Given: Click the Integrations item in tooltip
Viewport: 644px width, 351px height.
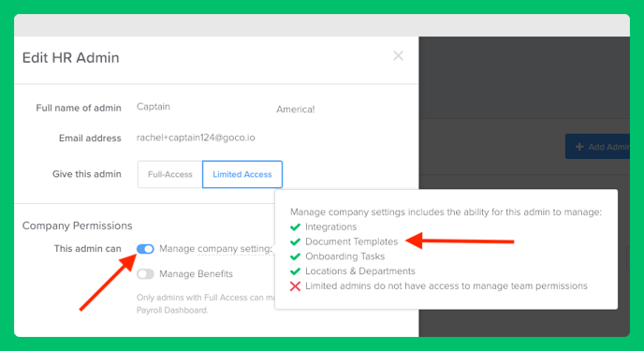Looking at the screenshot, I should 331,227.
